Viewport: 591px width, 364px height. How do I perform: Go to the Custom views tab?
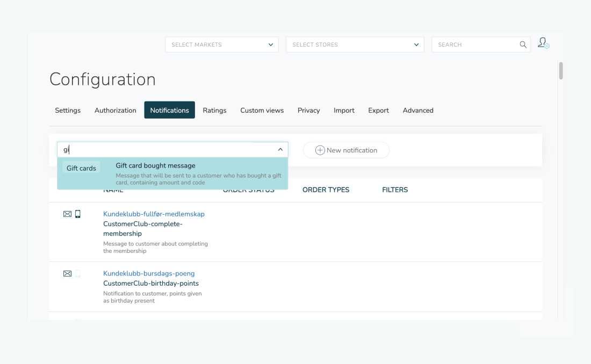262,111
